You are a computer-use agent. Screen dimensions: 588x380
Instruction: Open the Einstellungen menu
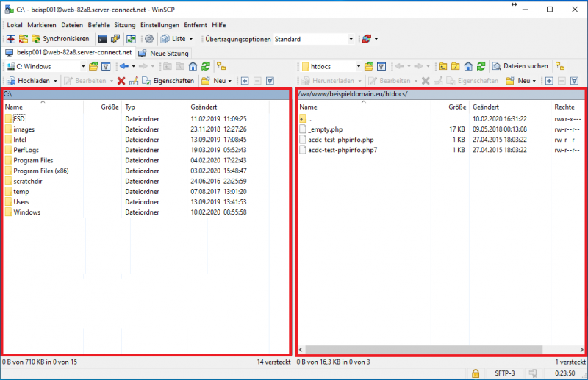pyautogui.click(x=159, y=25)
